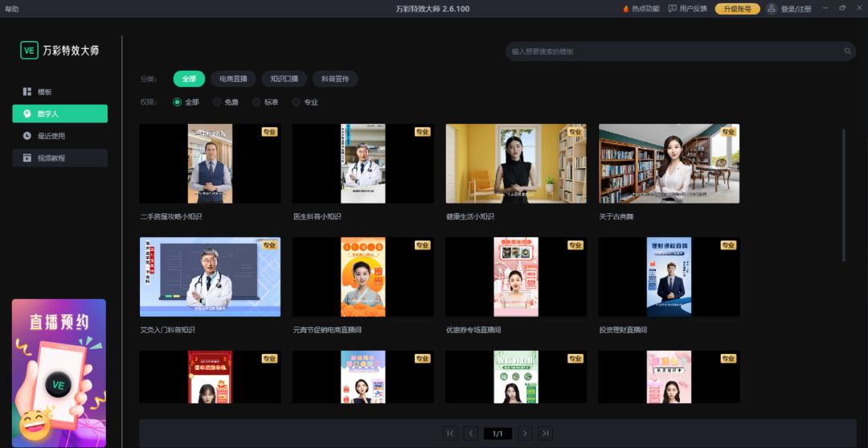Image resolution: width=868 pixels, height=448 pixels.
Task: Click the 升级账号 upgrade button
Action: [x=737, y=9]
